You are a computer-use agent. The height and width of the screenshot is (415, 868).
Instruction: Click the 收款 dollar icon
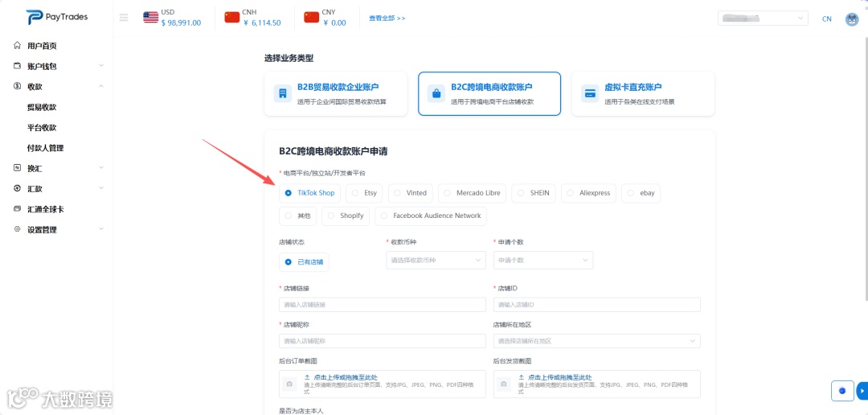pyautogui.click(x=17, y=86)
